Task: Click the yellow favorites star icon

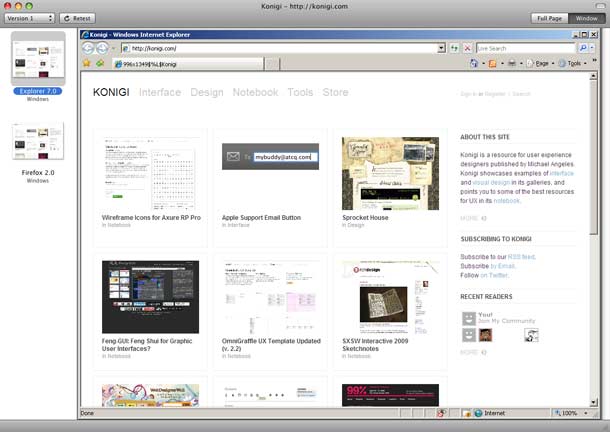Action: click(x=87, y=63)
